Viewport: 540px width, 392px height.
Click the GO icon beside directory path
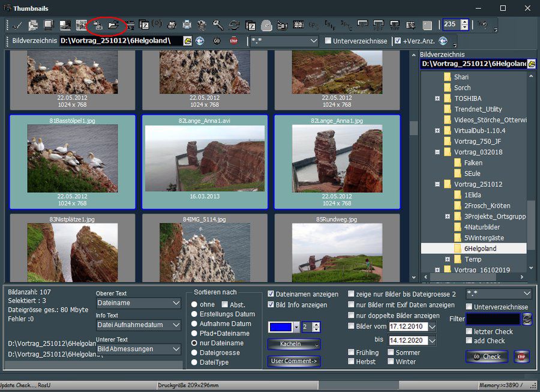(x=217, y=41)
